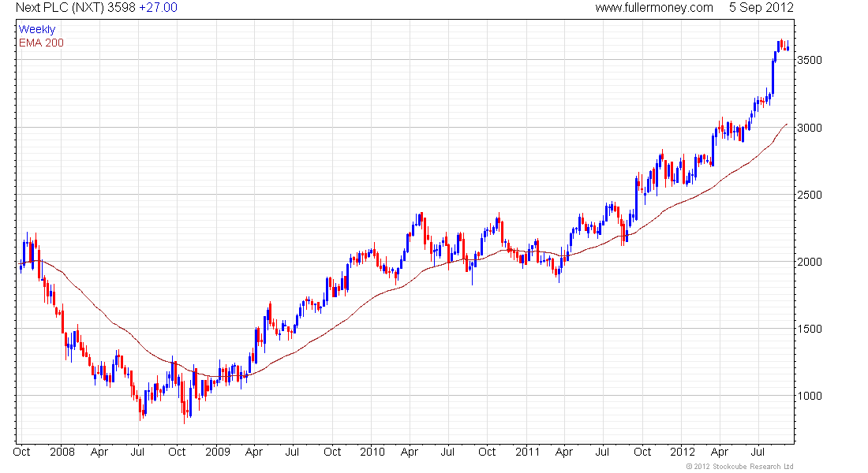The image size is (868, 473).
Task: Click the 2011 year label on time axis
Action: click(x=527, y=452)
